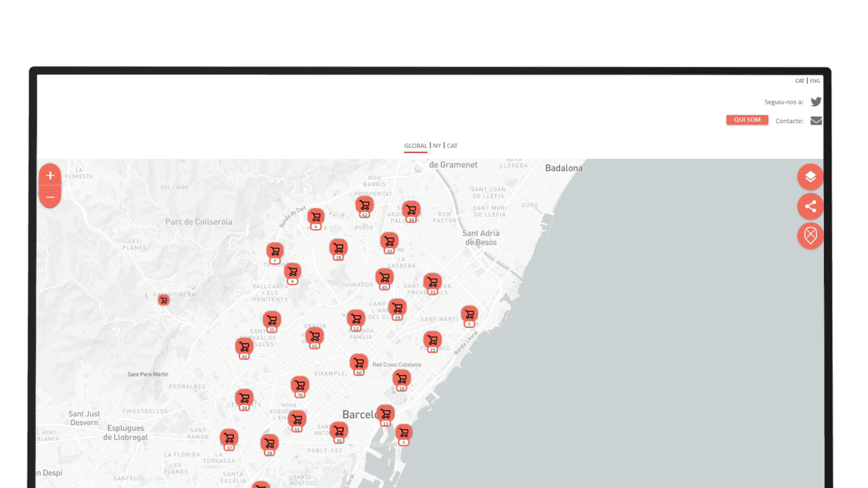Open the Twitter profile icon
The image size is (868, 488).
(815, 101)
